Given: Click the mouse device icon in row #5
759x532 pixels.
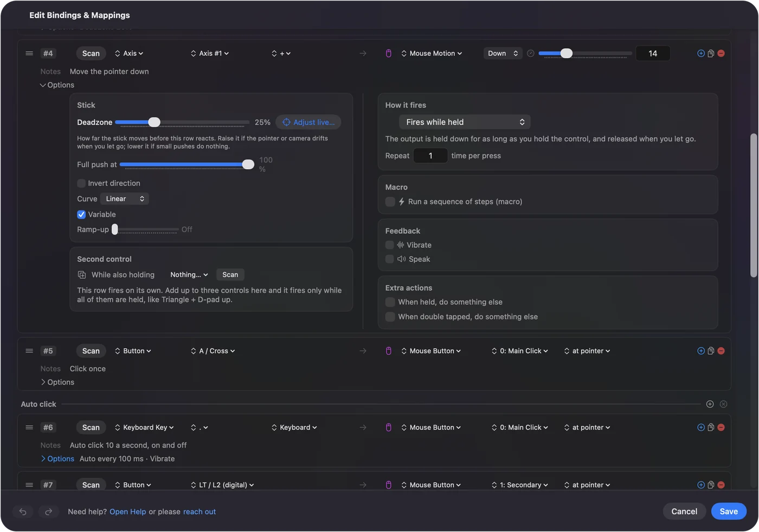Looking at the screenshot, I should pos(389,351).
